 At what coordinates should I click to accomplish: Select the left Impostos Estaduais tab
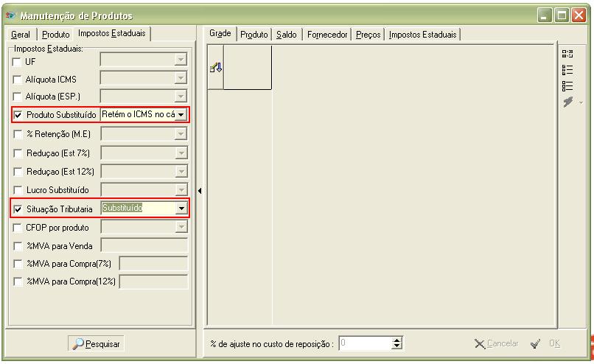click(112, 33)
